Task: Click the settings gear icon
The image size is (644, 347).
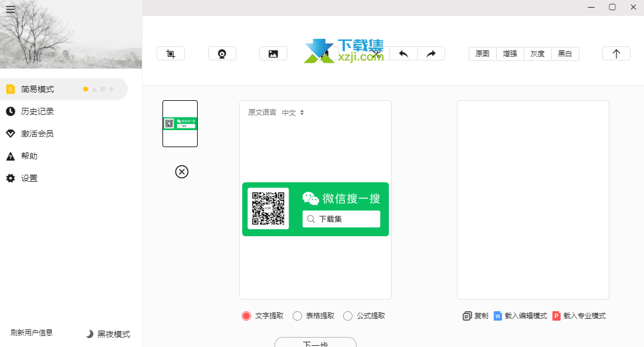Action: 11,178
